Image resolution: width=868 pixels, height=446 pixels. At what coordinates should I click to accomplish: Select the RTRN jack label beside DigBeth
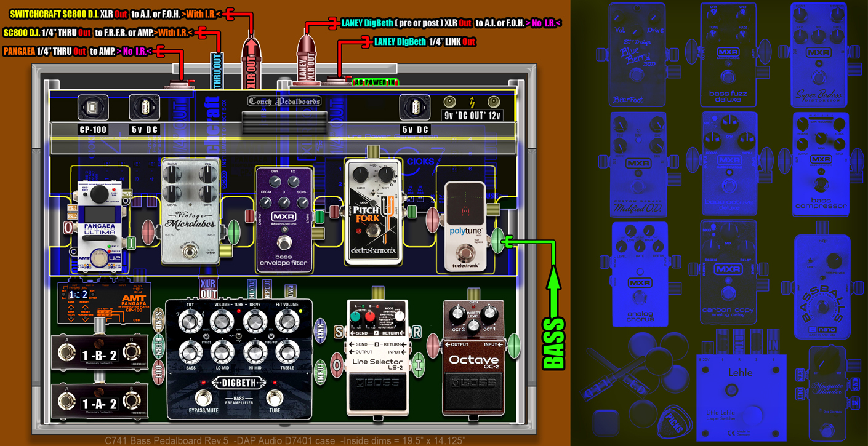tap(158, 346)
